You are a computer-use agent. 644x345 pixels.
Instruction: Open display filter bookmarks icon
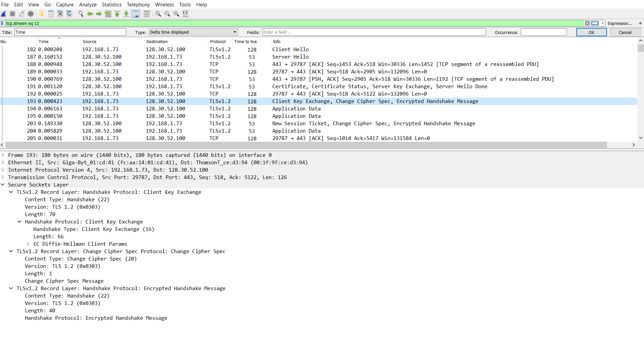coord(2,23)
